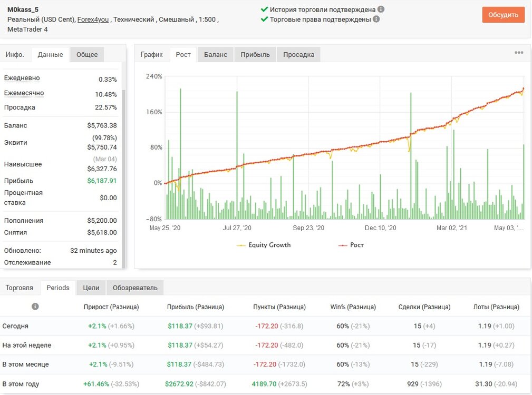Click the $2672.92 yearly profit value

coord(179,384)
